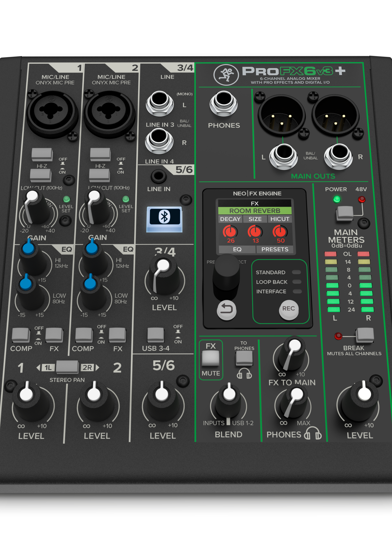392x549 pixels.
Task: Click the SIZE dial on the FX screen
Action: [x=255, y=231]
